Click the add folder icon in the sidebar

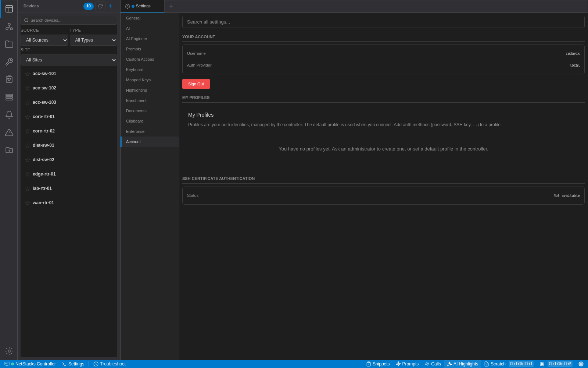pos(9,150)
